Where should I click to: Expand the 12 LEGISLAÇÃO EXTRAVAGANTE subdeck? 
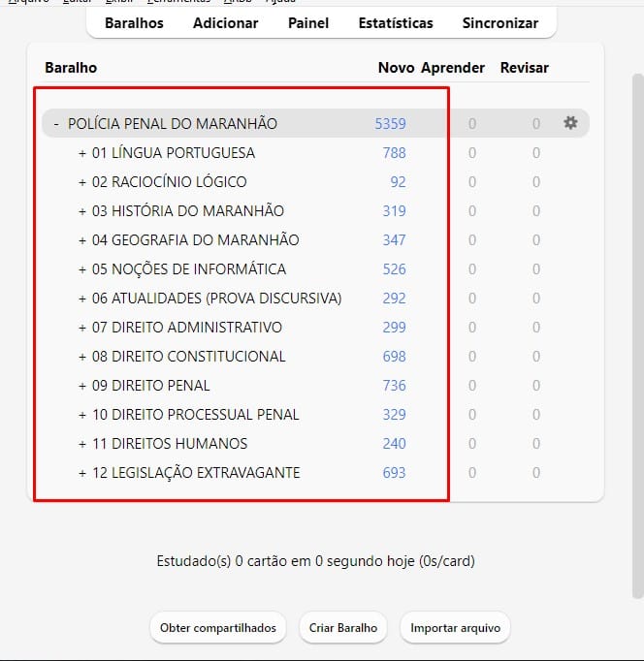point(82,473)
